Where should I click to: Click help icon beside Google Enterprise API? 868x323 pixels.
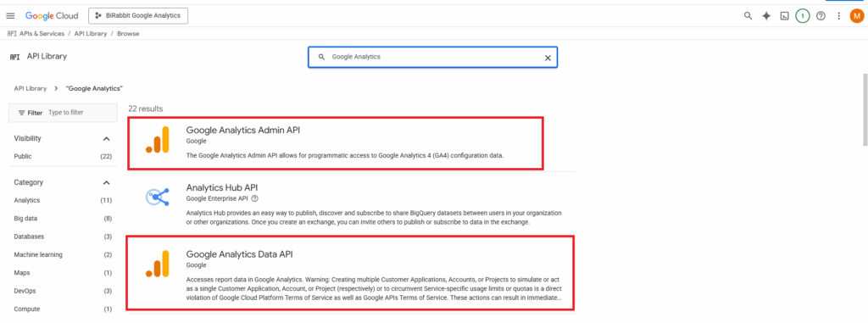tap(254, 198)
